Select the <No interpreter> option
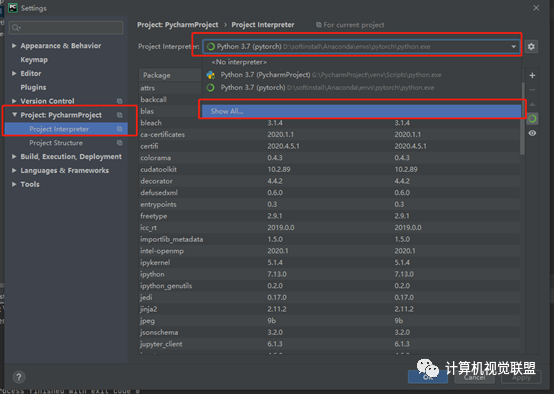The height and width of the screenshot is (394, 554). point(362,62)
